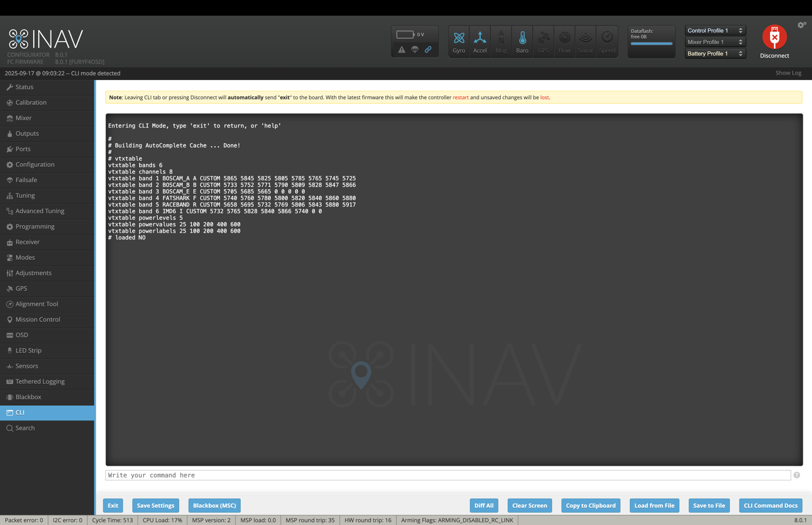
Task: Click the Exit button
Action: (x=113, y=505)
